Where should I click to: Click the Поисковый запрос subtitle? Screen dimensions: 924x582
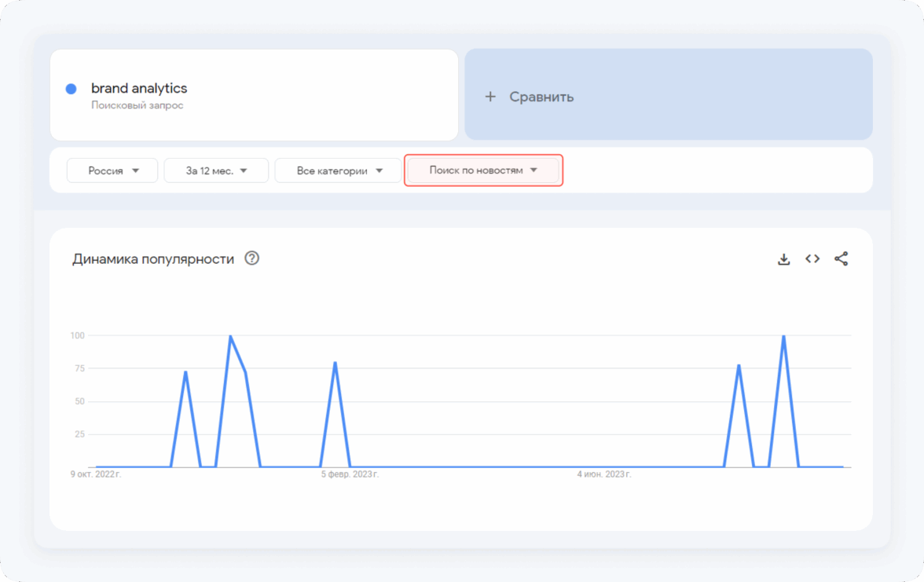[137, 105]
